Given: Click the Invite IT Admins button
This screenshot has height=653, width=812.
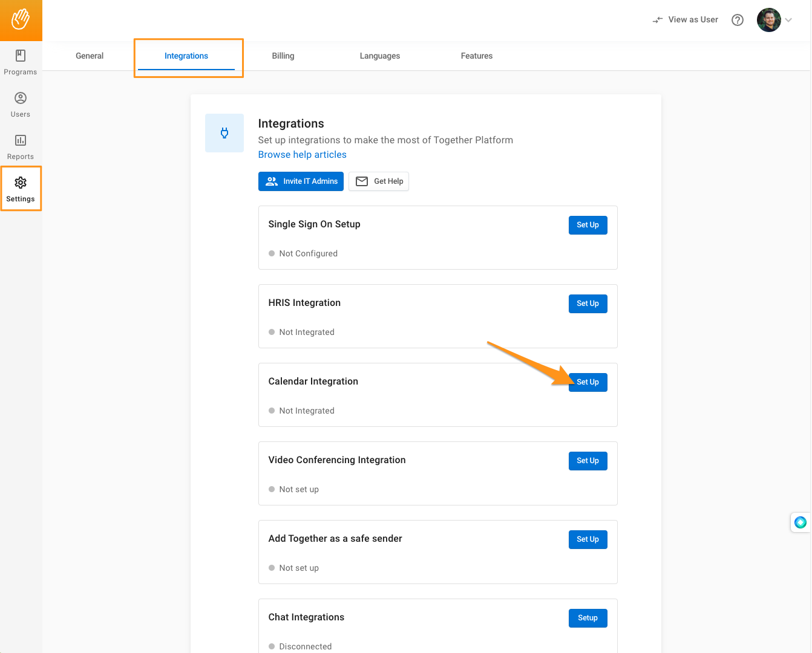Looking at the screenshot, I should point(301,181).
